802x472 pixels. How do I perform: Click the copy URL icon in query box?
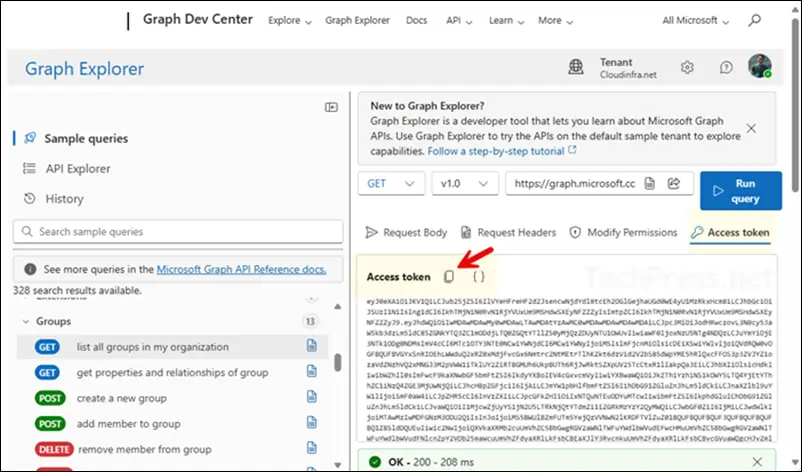(x=650, y=184)
